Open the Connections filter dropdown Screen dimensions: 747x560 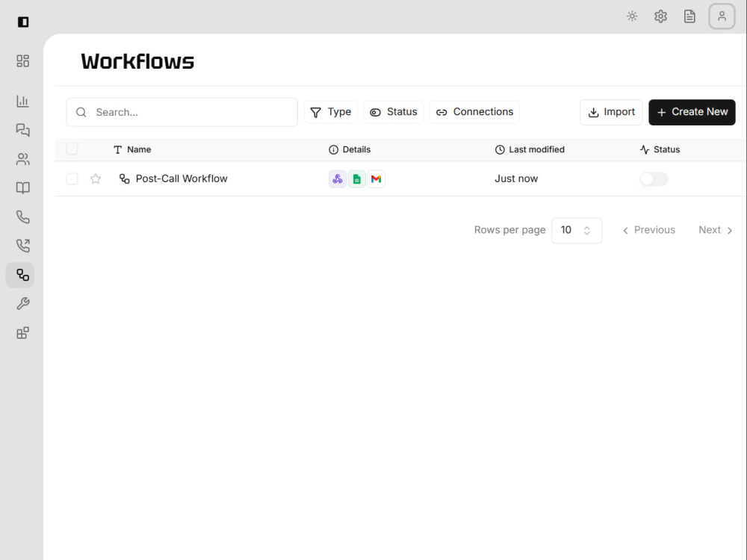tap(474, 112)
